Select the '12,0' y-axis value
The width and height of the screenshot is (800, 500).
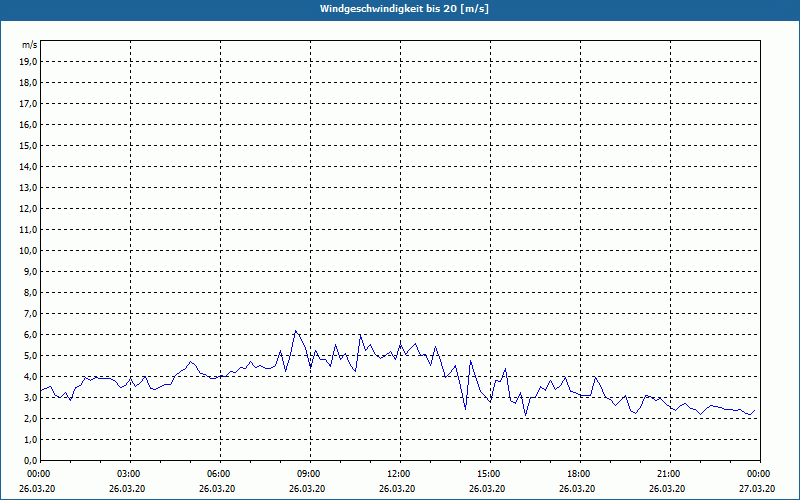28,209
